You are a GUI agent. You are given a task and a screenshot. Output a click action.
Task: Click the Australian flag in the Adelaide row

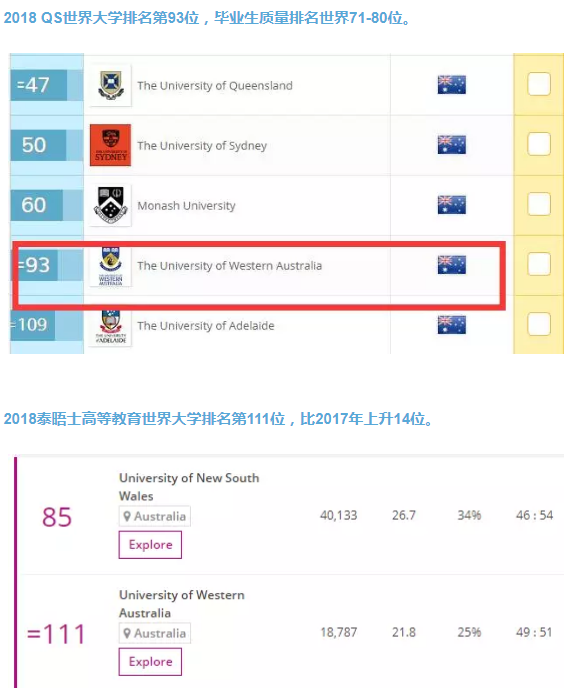point(452,325)
